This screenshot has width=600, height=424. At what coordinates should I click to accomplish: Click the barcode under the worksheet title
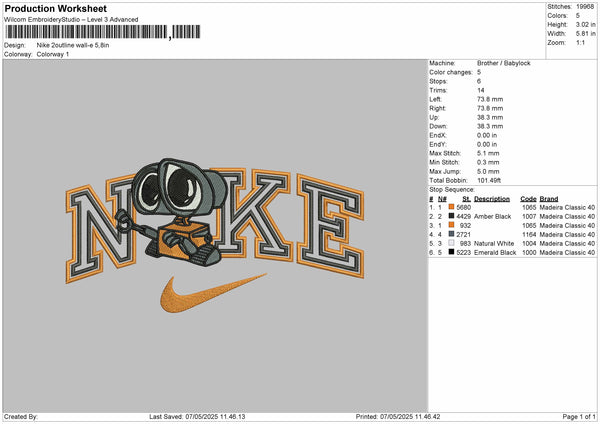tap(103, 32)
